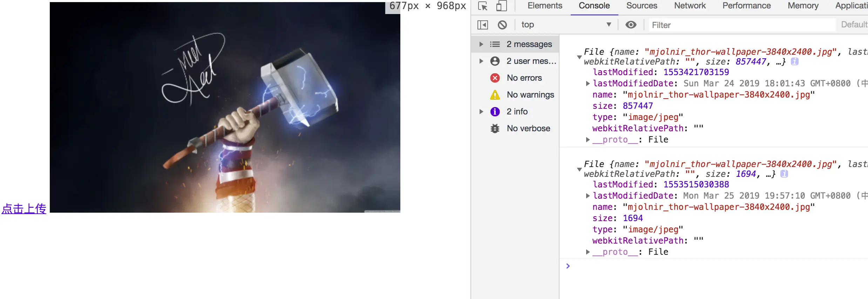Viewport: 868px width, 299px height.
Task: Open the Sources tab
Action: (642, 6)
